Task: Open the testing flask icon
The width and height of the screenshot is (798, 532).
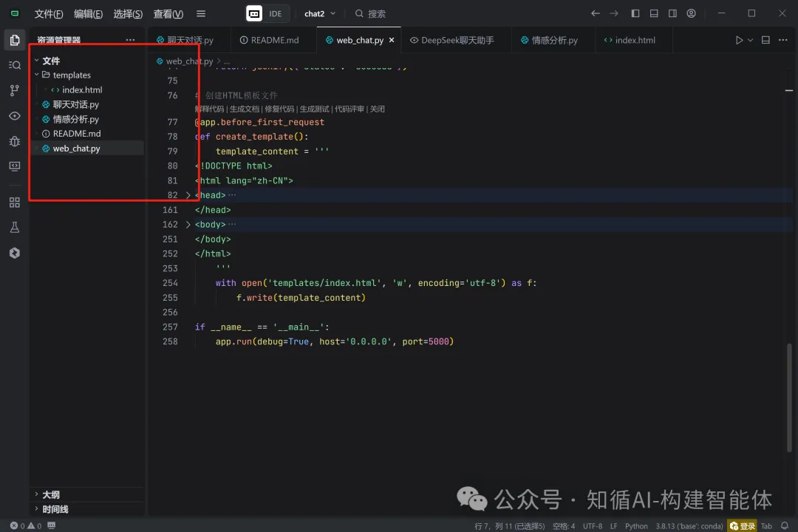Action: pos(15,228)
